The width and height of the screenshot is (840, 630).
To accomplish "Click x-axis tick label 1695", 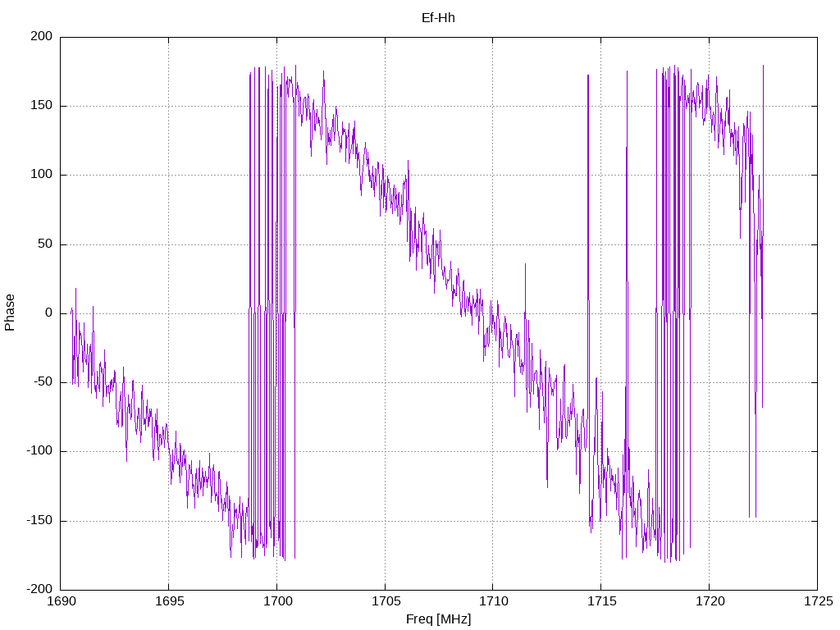I will pos(170,601).
